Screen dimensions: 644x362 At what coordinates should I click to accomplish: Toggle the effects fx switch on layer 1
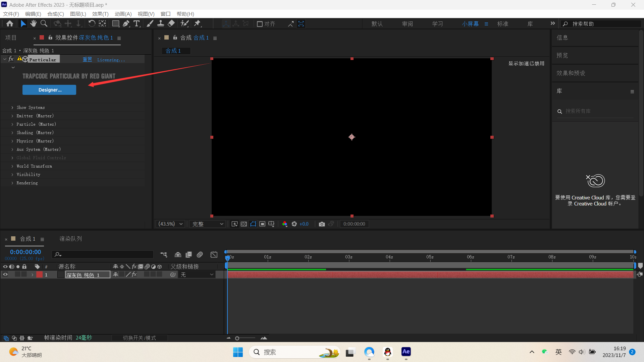click(x=134, y=275)
